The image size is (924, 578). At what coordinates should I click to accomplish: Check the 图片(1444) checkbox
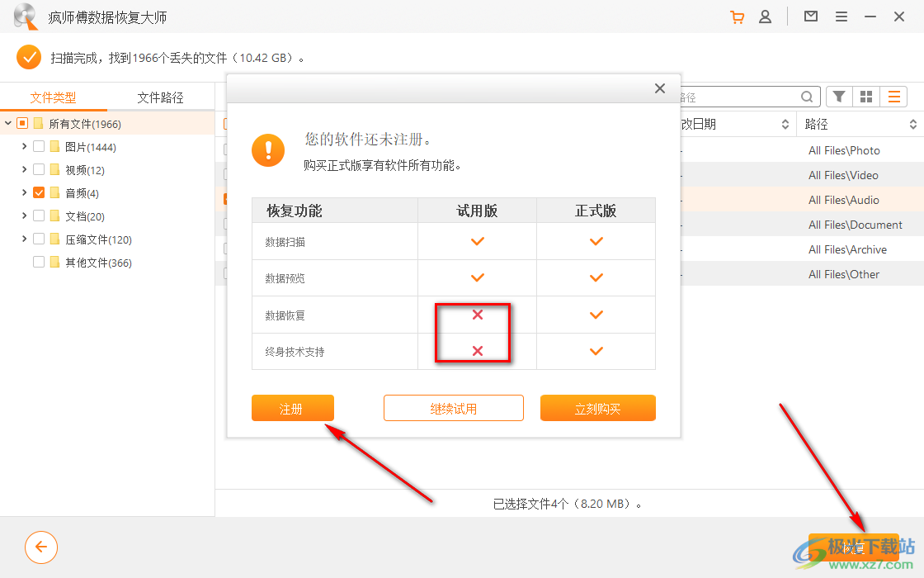click(39, 146)
